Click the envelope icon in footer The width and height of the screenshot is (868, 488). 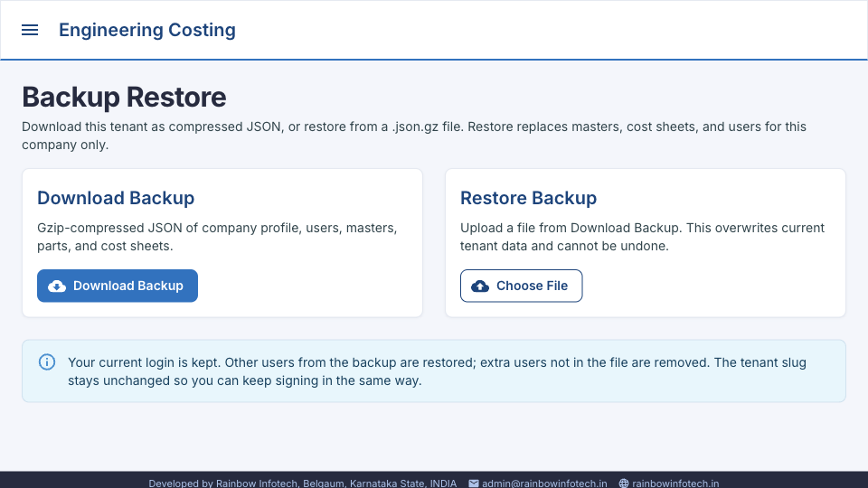pyautogui.click(x=473, y=483)
